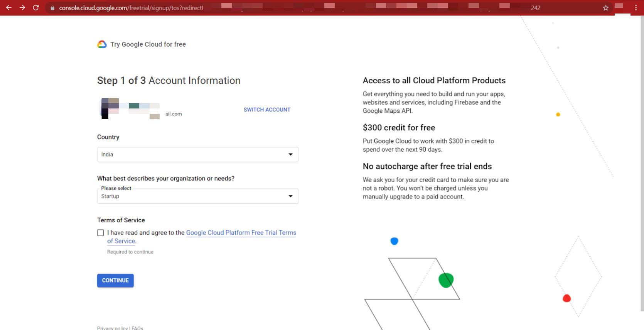This screenshot has width=644, height=330.
Task: Open the Chrome three-dot menu
Action: 636,8
